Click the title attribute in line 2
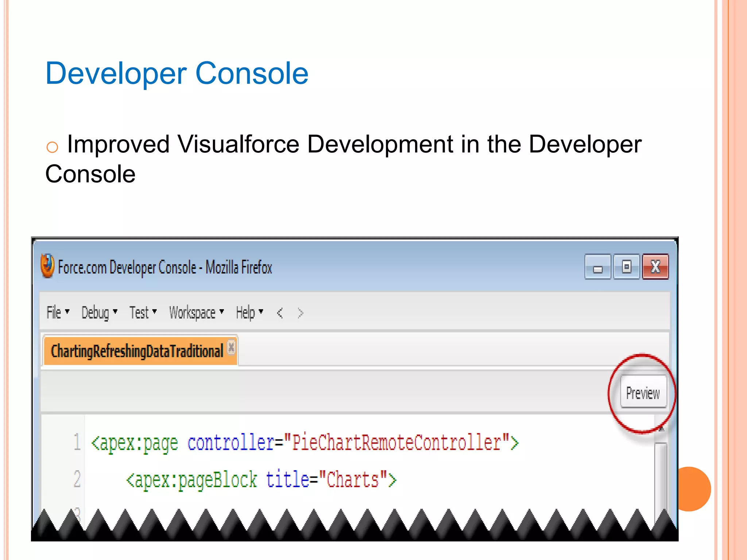Screen dimensions: 747x560 click(x=287, y=479)
